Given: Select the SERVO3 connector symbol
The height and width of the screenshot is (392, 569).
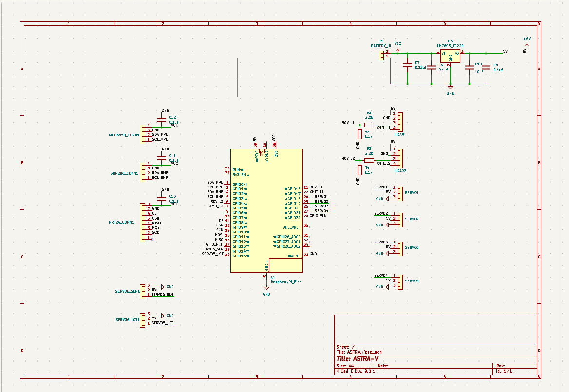Looking at the screenshot, I should [x=399, y=248].
